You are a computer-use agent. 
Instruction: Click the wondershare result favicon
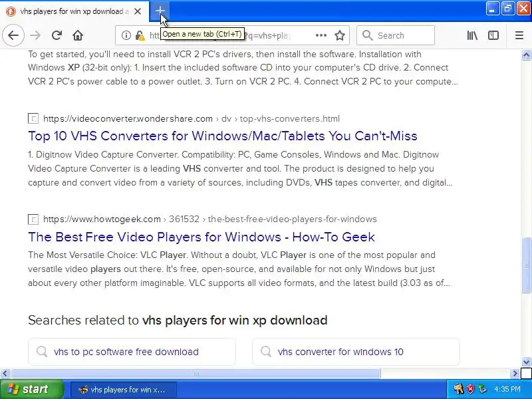coord(33,119)
